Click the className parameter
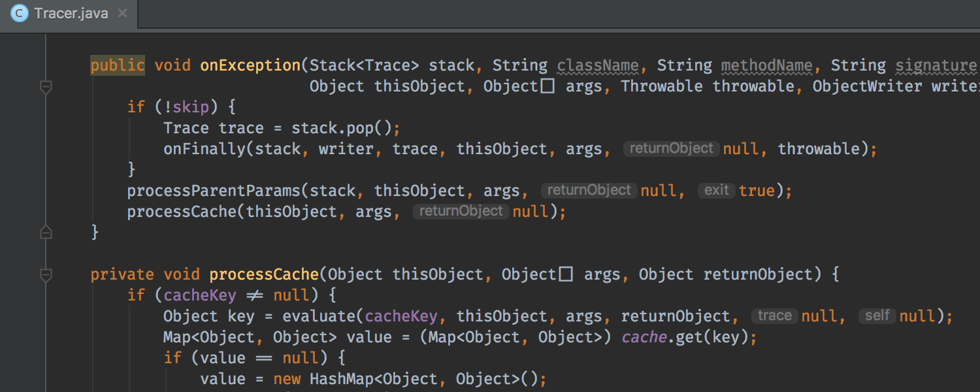Image resolution: width=980 pixels, height=392 pixels. tap(598, 65)
